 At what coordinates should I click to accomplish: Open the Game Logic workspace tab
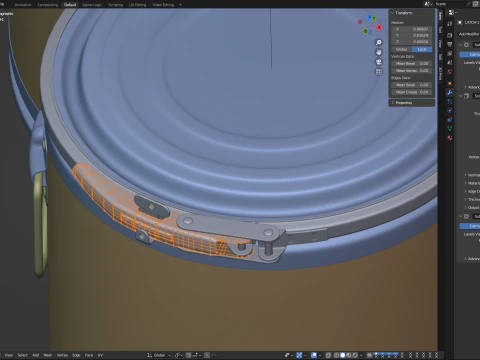tap(92, 5)
